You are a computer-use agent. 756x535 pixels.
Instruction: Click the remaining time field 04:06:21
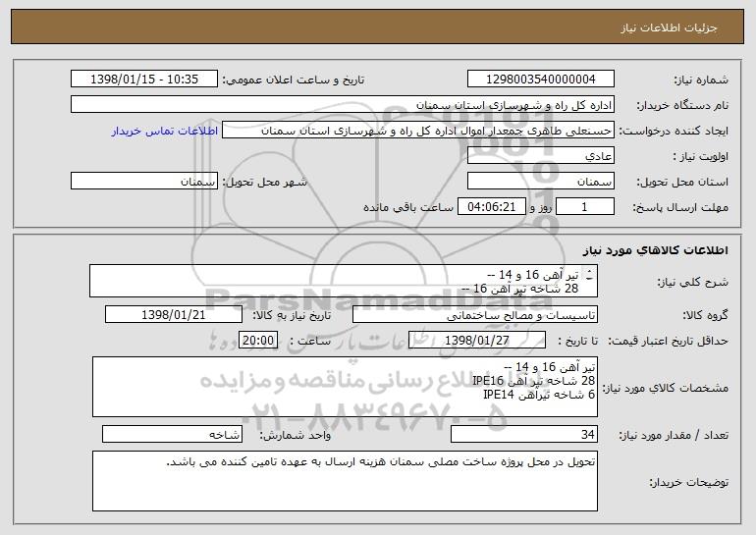pyautogui.click(x=491, y=206)
